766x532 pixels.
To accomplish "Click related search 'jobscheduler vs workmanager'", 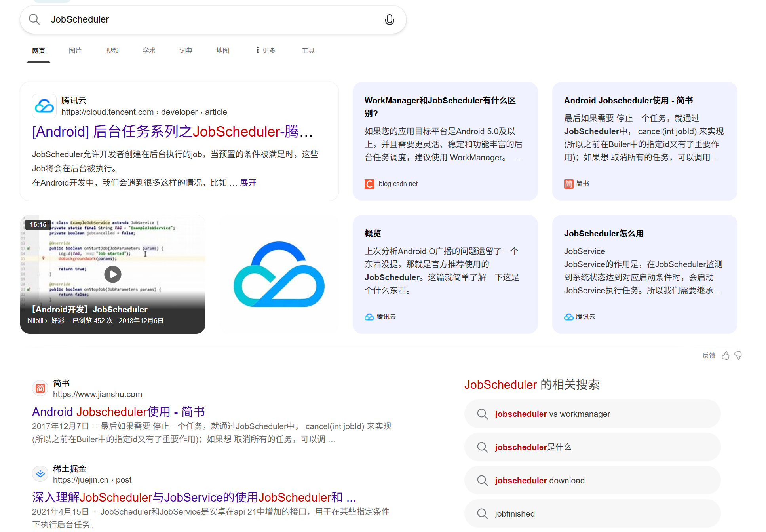I will click(x=552, y=414).
